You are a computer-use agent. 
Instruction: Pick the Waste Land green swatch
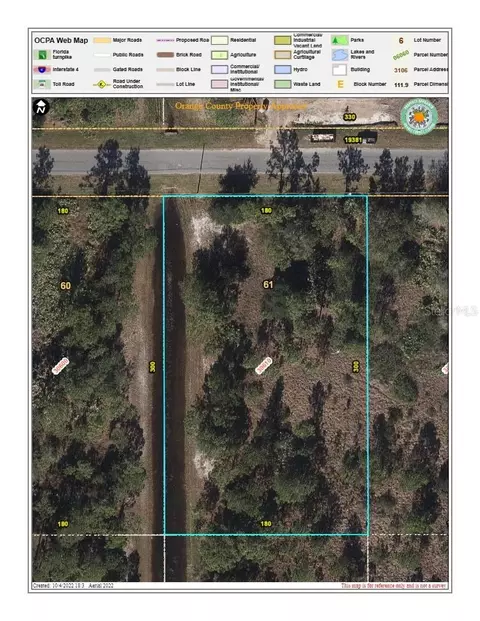[282, 84]
